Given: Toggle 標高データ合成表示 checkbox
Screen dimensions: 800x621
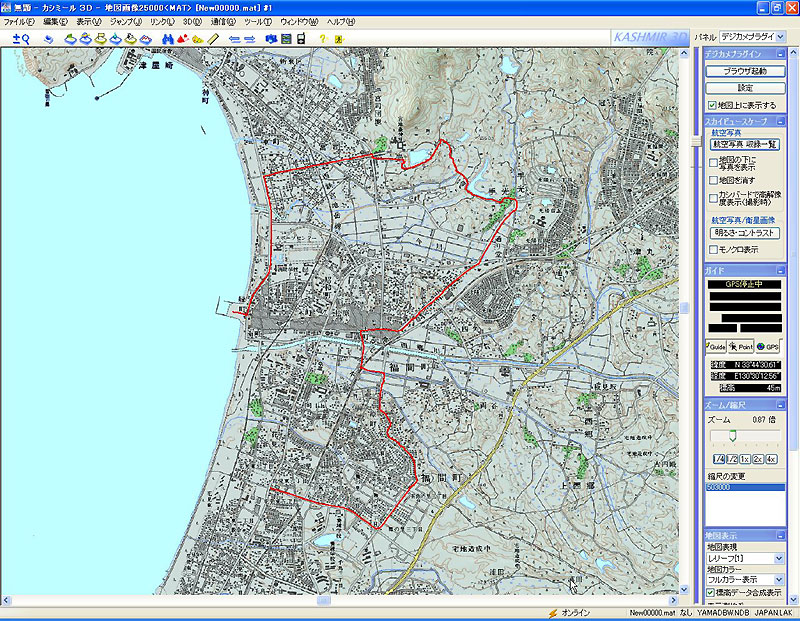Looking at the screenshot, I should [710, 592].
